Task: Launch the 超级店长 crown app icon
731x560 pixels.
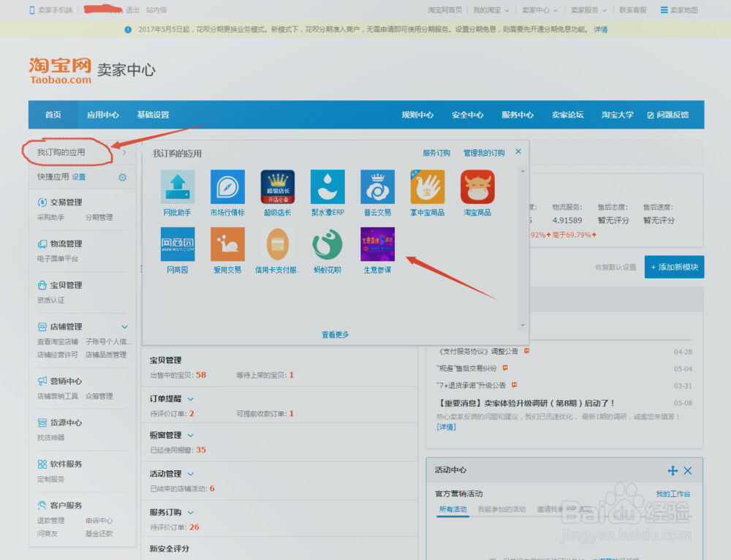Action: pos(277,187)
